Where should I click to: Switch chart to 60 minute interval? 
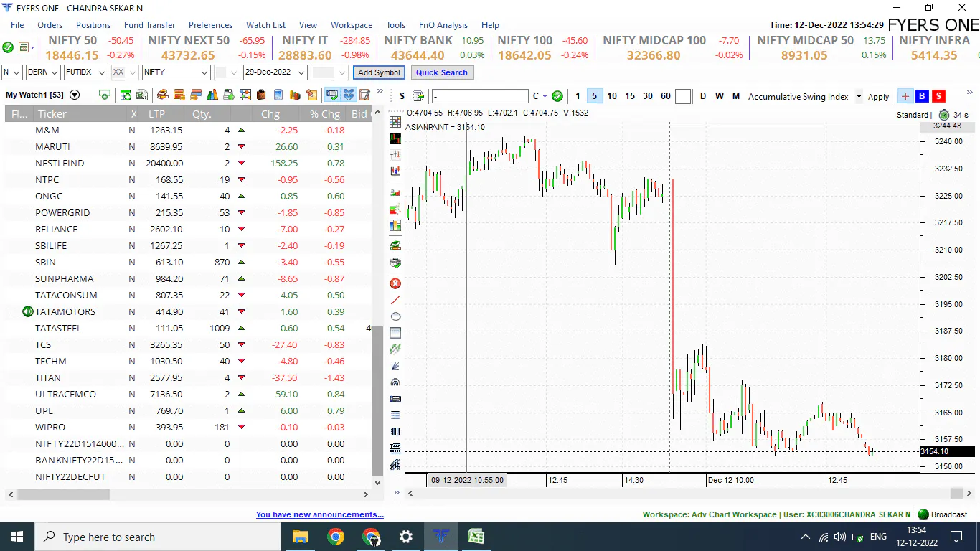click(666, 96)
